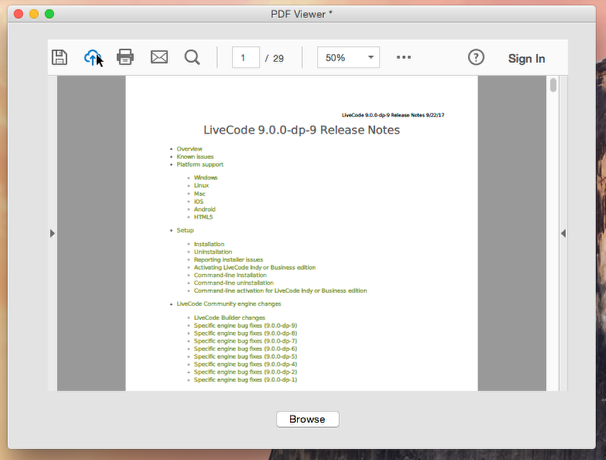Go to the iOS section link
The height and width of the screenshot is (460, 606).
(198, 201)
